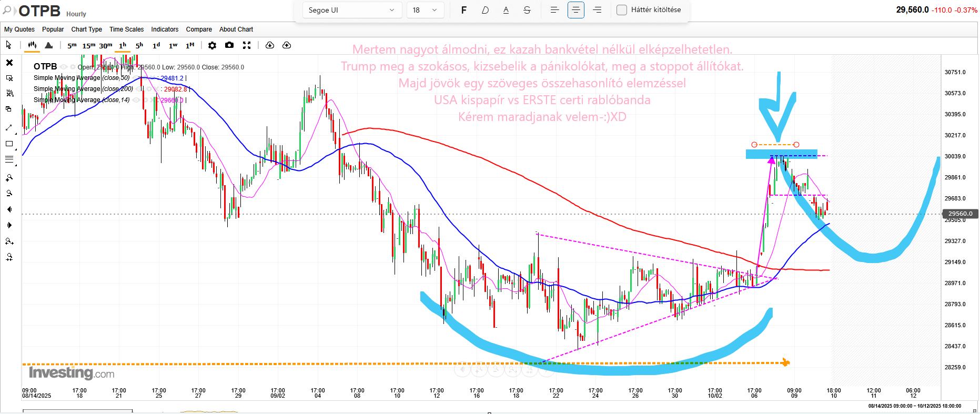This screenshot has width=980, height=414.
Task: Toggle center text alignment
Action: pyautogui.click(x=576, y=10)
